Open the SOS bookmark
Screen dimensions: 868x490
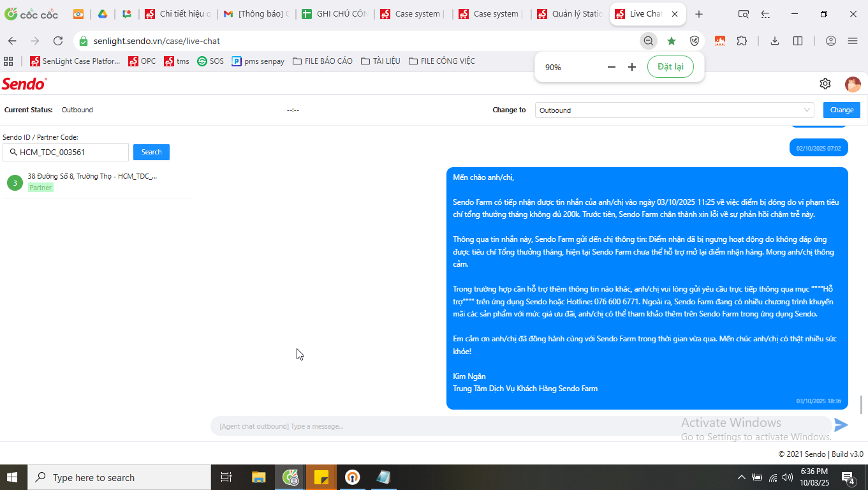(210, 61)
